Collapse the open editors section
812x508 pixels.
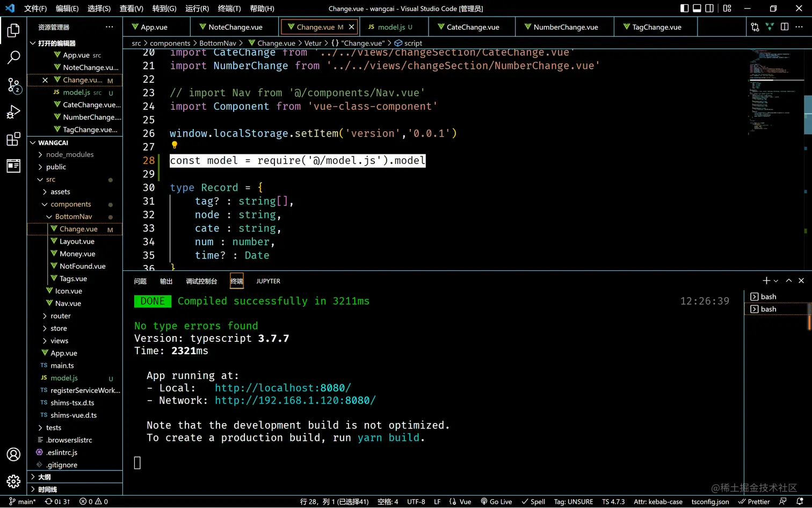[75, 43]
